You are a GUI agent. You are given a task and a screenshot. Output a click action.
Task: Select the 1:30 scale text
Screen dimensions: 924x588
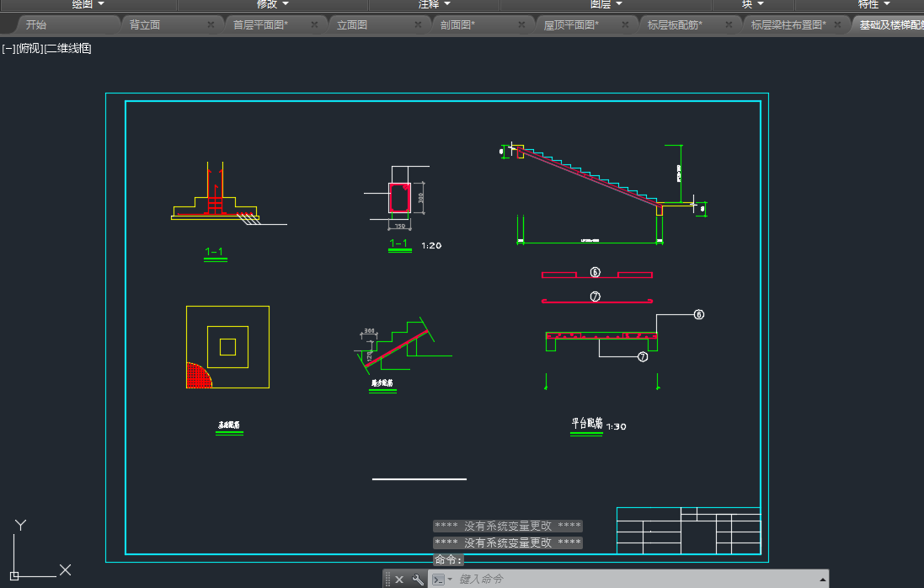click(x=617, y=426)
